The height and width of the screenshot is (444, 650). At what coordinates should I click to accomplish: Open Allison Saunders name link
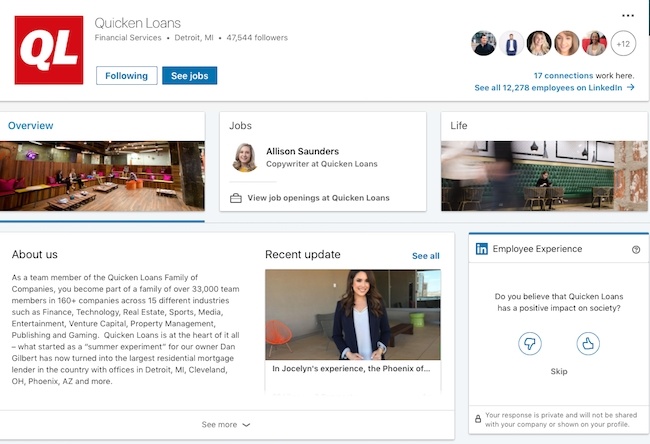[x=302, y=151]
